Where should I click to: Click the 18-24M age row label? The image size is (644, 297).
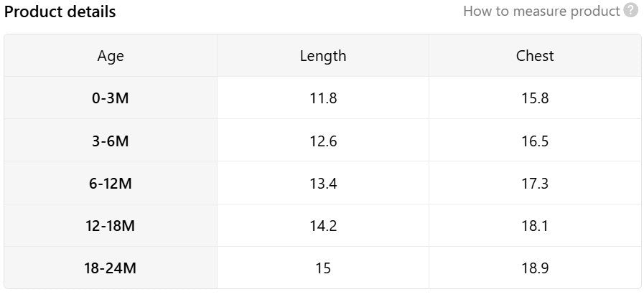111,268
